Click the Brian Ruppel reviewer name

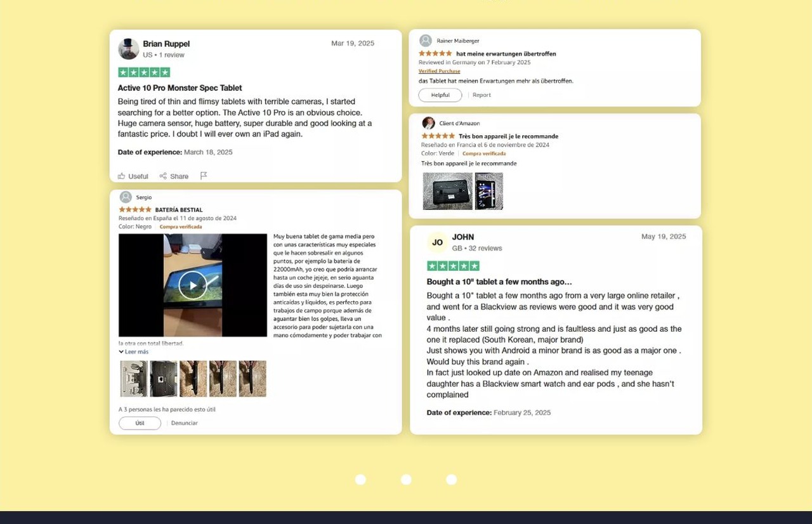pyautogui.click(x=166, y=44)
